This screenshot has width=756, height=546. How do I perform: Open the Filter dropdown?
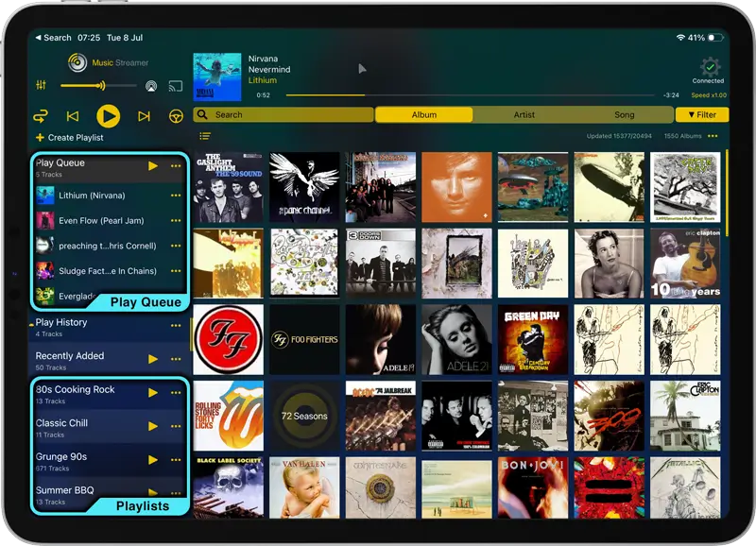coord(702,114)
